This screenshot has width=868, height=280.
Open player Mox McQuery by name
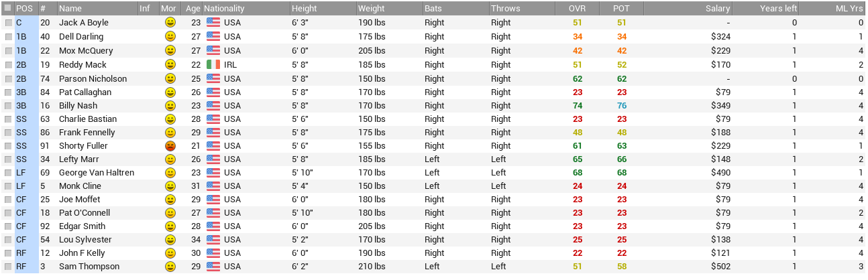[x=86, y=50]
